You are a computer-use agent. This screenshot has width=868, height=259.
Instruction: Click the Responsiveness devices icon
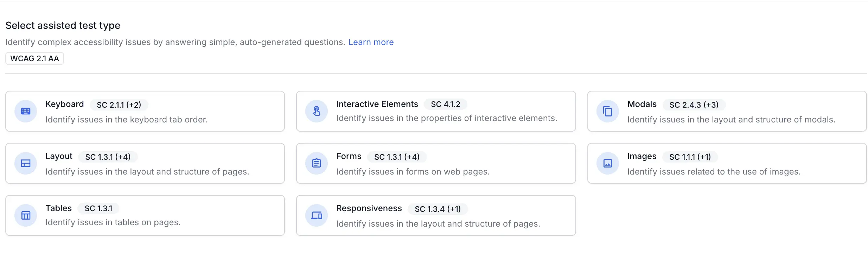(317, 215)
